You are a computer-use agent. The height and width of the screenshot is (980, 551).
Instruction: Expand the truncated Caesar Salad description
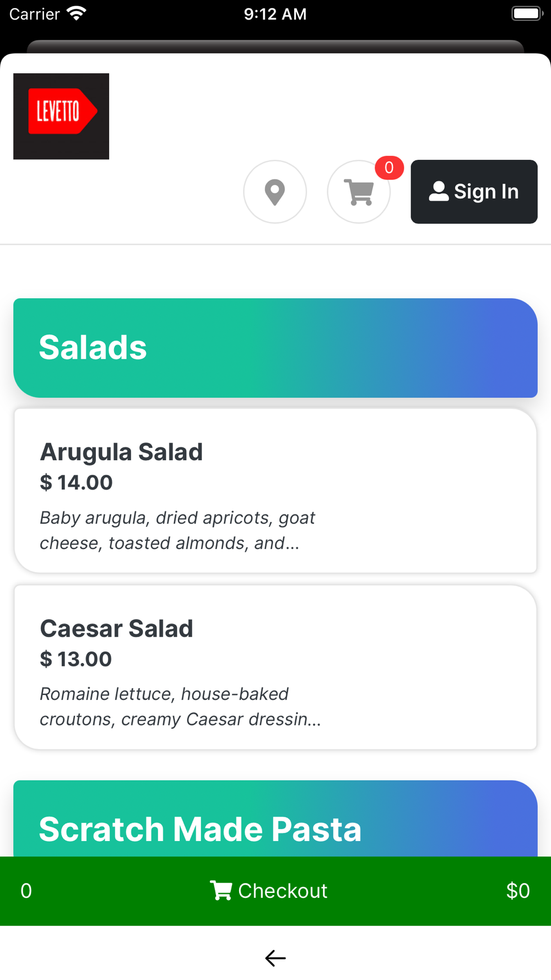click(x=180, y=707)
